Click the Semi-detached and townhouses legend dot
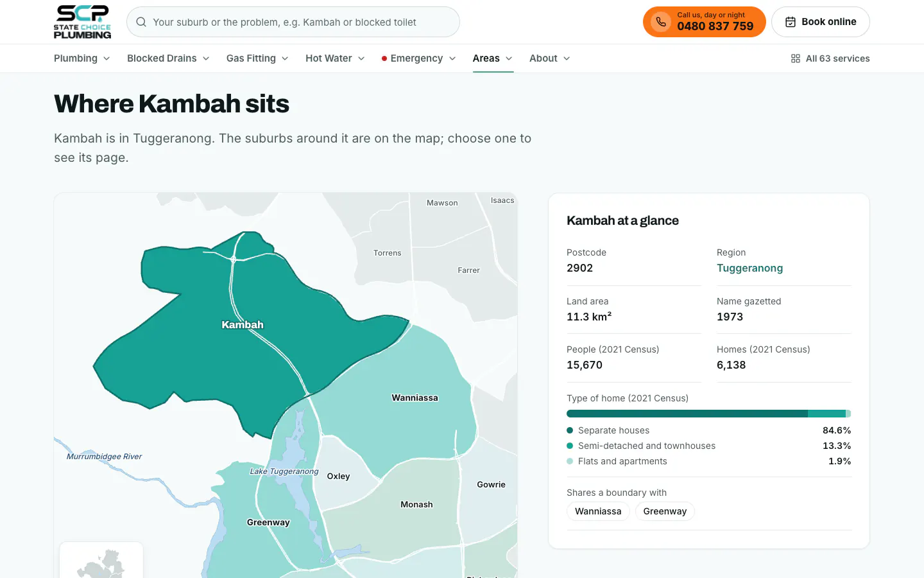This screenshot has height=578, width=924. coord(570,446)
